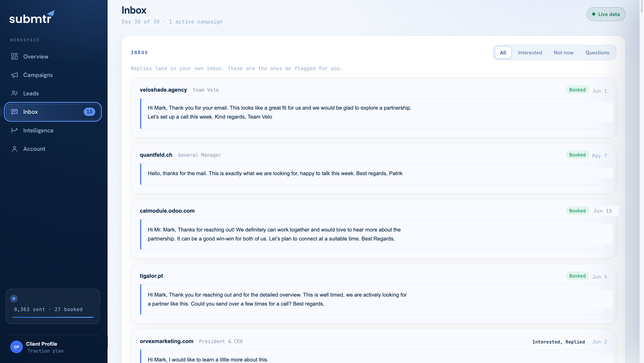Click the 'Jun 5' date
Viewport: 644px width, 363px height.
coord(599,277)
